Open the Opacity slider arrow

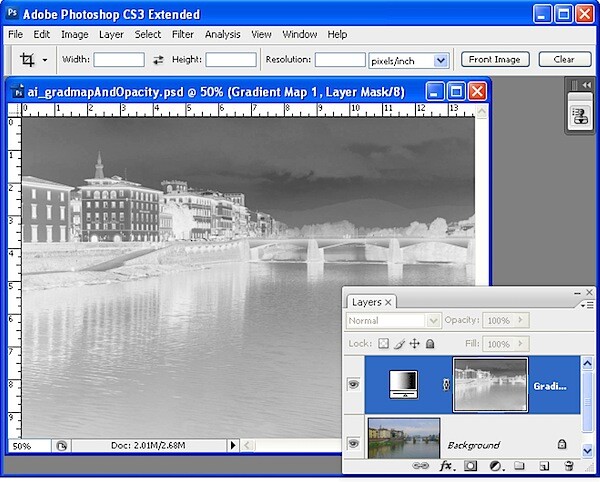click(520, 320)
